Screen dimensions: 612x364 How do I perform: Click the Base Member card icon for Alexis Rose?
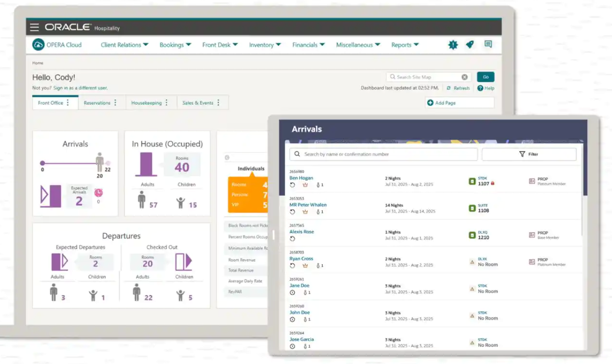tap(532, 235)
